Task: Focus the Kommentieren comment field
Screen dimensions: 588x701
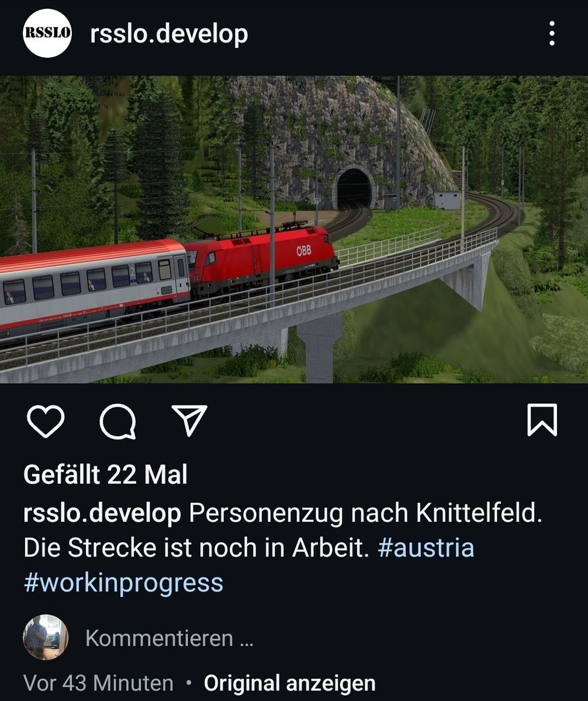Action: [x=170, y=638]
